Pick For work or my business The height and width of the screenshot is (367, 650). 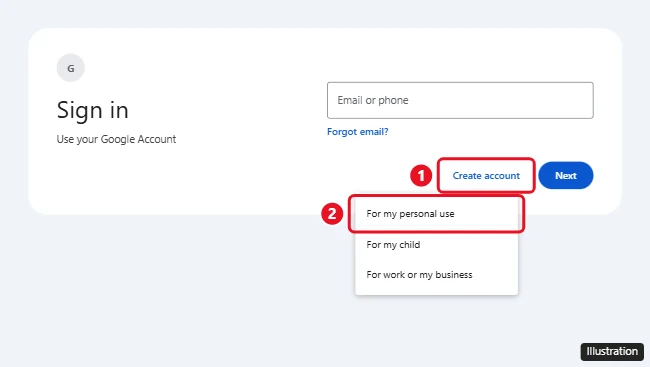click(x=437, y=275)
